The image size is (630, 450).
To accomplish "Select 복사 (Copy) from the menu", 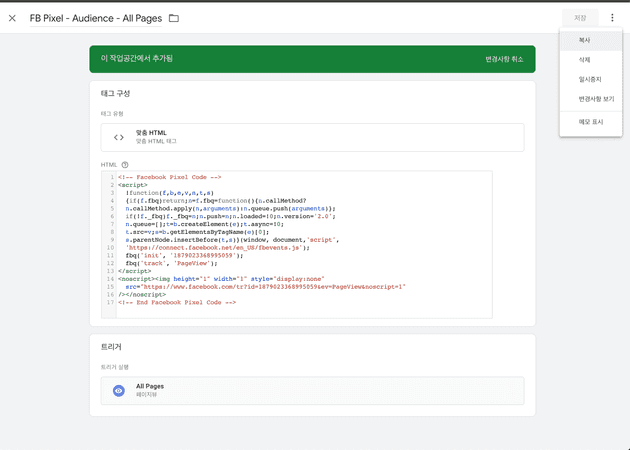I will tap(584, 41).
